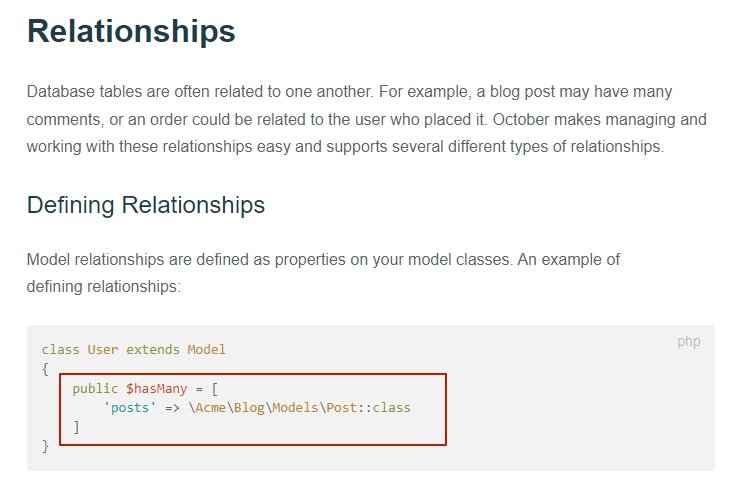Click the opening curly brace below the class line

pos(45,369)
